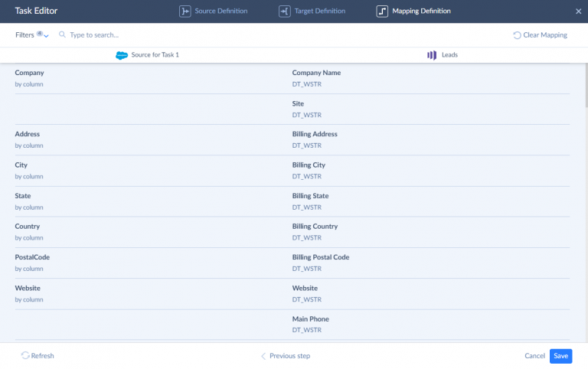Expand the Filters dropdown chevron
Screen dimensions: 588x369
point(47,36)
